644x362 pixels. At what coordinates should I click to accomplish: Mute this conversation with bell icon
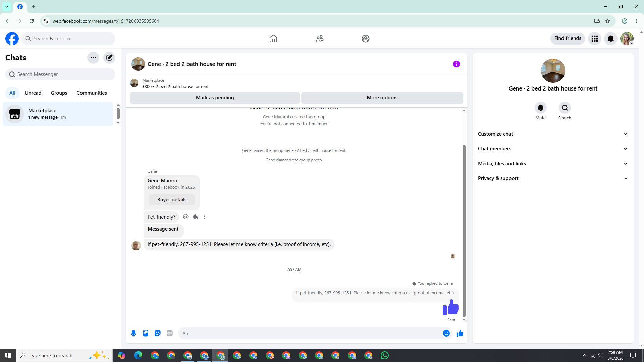(x=540, y=108)
